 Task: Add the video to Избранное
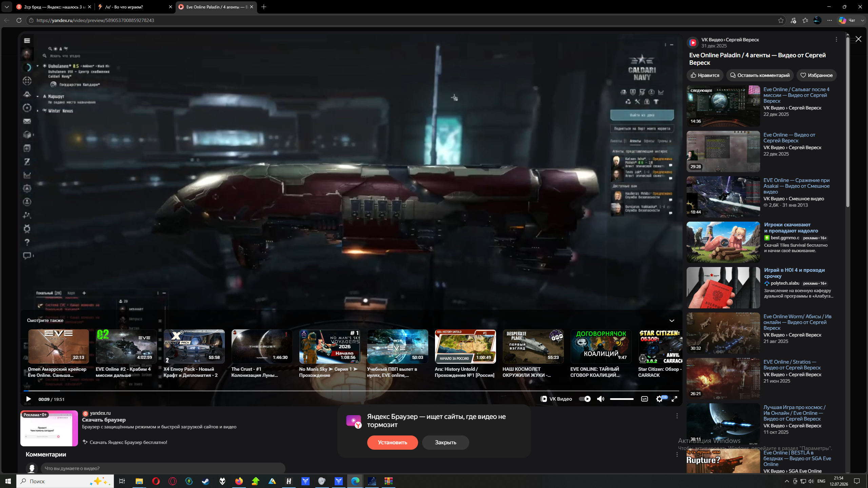(x=816, y=75)
